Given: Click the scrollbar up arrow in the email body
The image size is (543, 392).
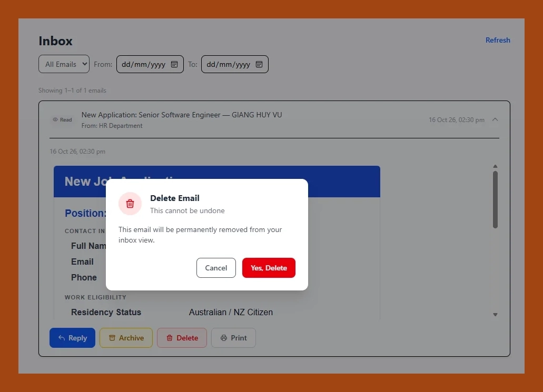Looking at the screenshot, I should coord(495,166).
